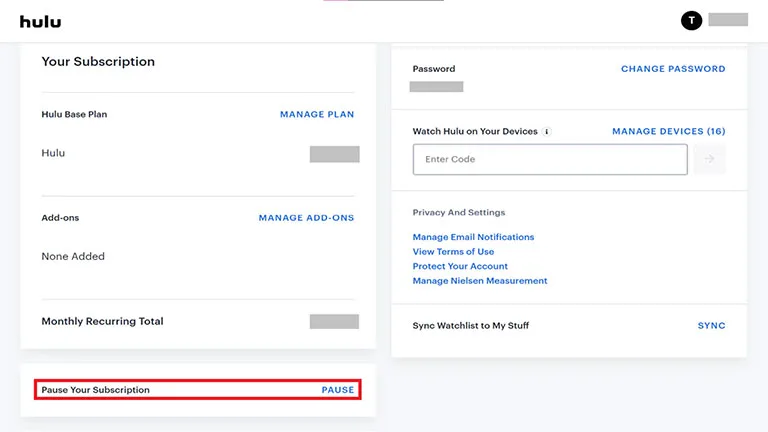Open Manage Nielsen Measurement
The image size is (768, 432).
coord(480,281)
